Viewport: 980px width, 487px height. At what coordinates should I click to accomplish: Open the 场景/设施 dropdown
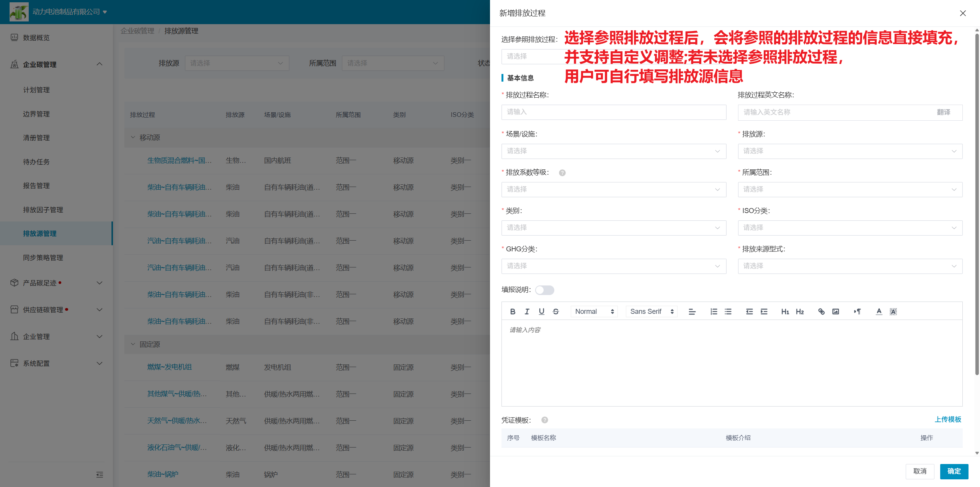point(614,151)
